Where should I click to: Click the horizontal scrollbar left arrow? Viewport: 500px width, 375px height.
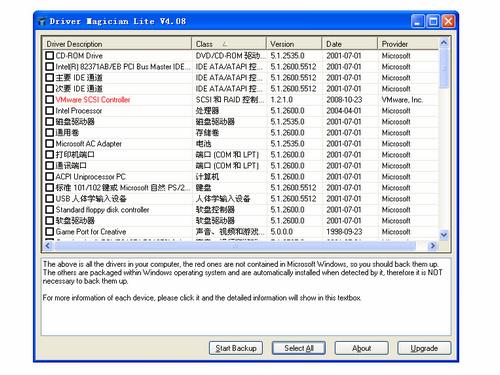click(48, 246)
